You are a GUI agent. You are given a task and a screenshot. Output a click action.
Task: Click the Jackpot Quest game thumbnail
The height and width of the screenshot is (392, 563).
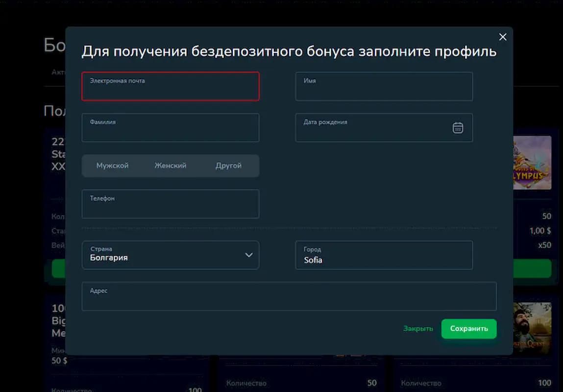tap(533, 328)
